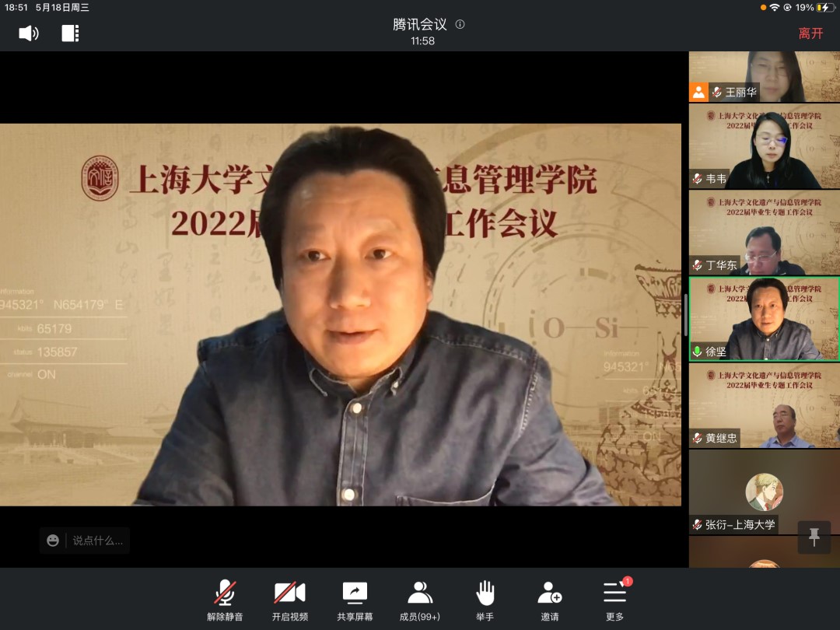Pin the participant video strip
Screen dimensions: 840x630
coord(814,537)
